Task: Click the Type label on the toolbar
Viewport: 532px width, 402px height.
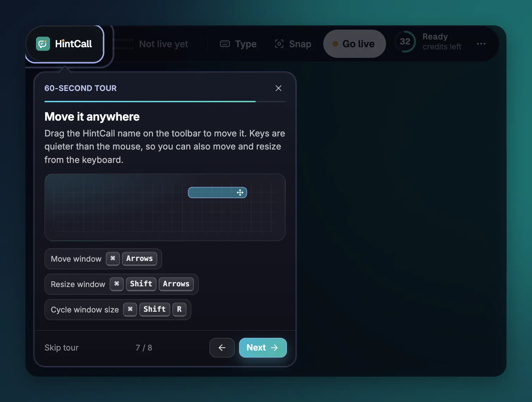Action: (246, 44)
